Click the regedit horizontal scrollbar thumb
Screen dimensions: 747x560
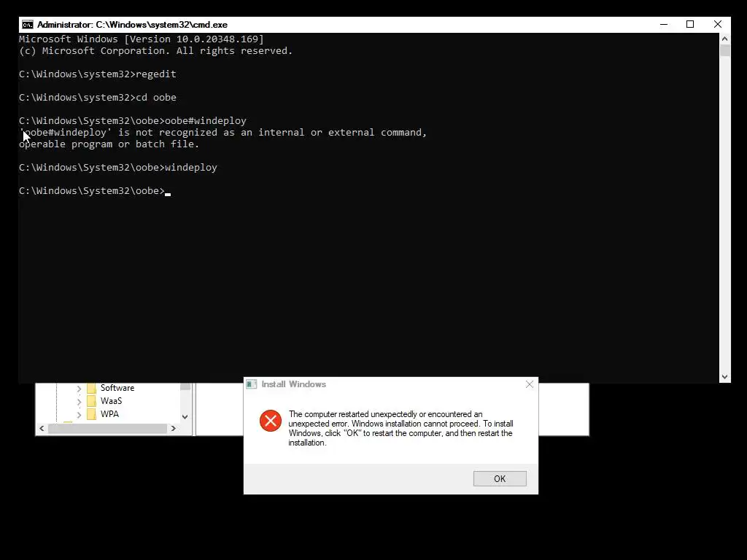pos(108,429)
